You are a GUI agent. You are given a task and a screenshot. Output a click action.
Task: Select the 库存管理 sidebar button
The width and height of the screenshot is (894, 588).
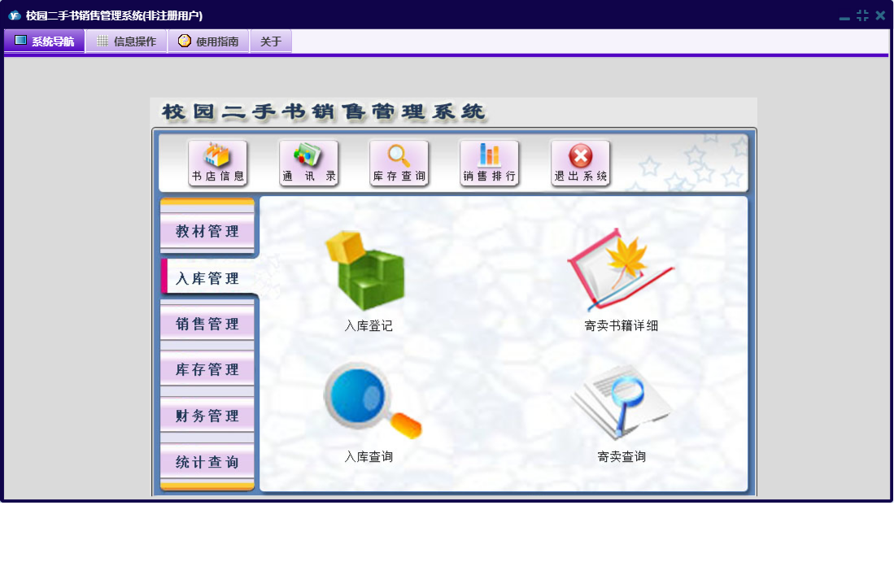tap(207, 369)
